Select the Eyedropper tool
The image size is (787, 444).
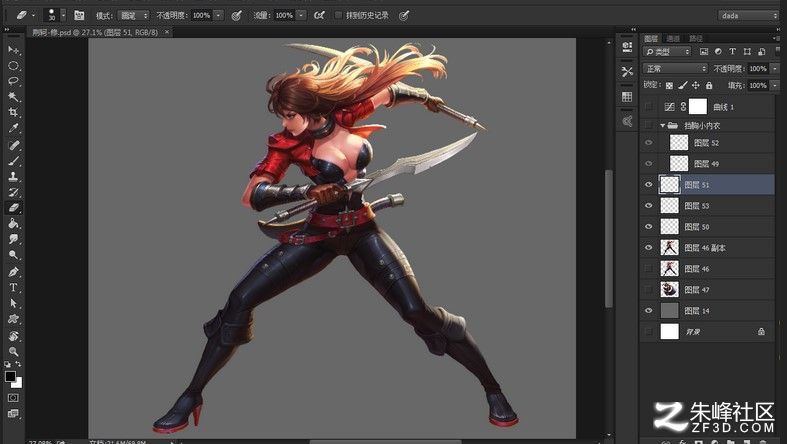click(x=14, y=128)
